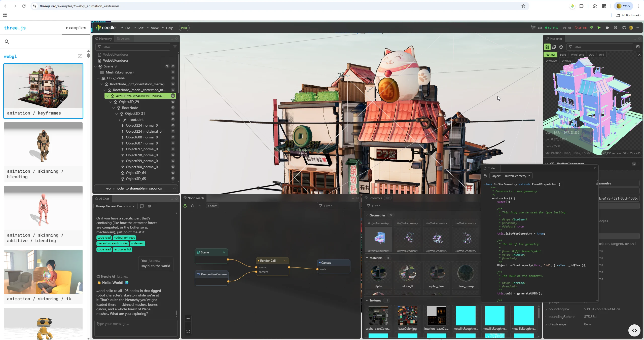
Task: Open the View menu
Action: [x=153, y=28]
